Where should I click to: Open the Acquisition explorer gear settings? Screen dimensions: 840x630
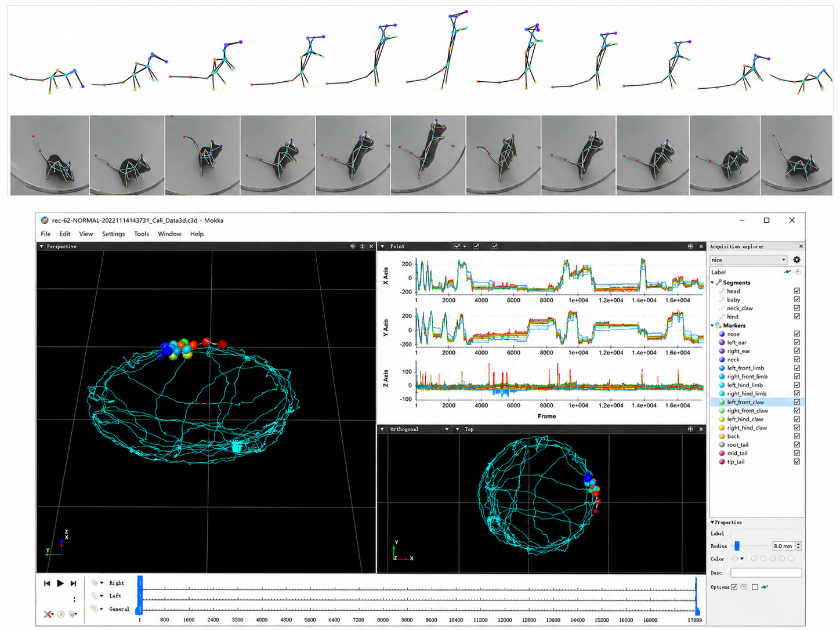click(796, 260)
